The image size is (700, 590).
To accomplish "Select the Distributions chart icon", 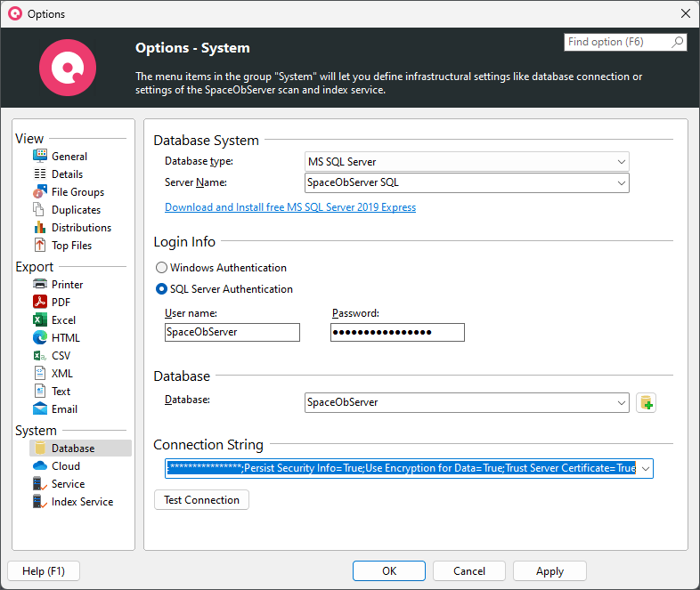I will [39, 228].
